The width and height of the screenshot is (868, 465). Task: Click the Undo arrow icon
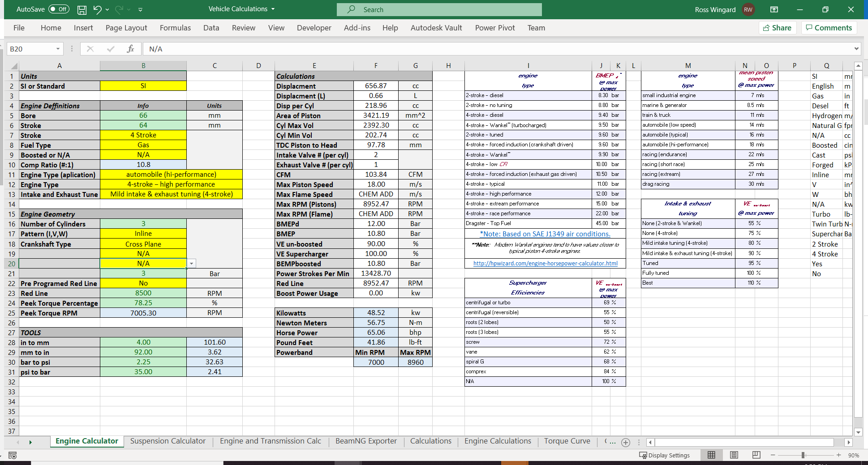pyautogui.click(x=97, y=9)
